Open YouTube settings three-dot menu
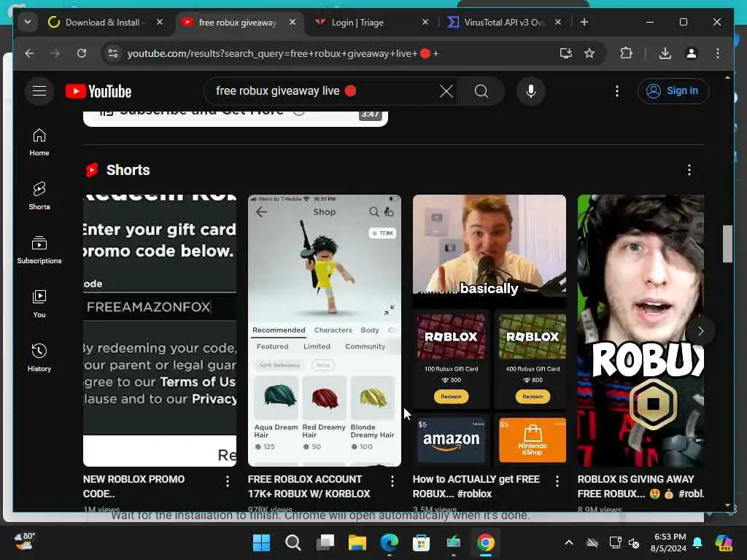The height and width of the screenshot is (560, 747). coord(617,91)
